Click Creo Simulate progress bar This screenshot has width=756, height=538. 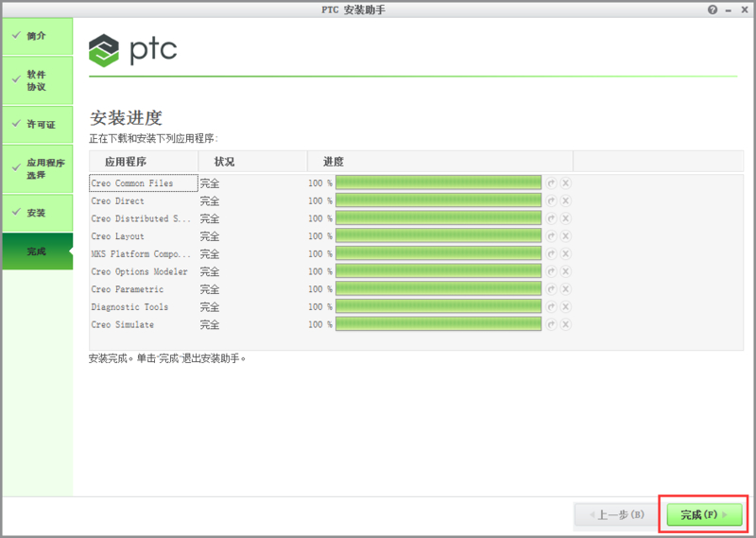point(438,323)
